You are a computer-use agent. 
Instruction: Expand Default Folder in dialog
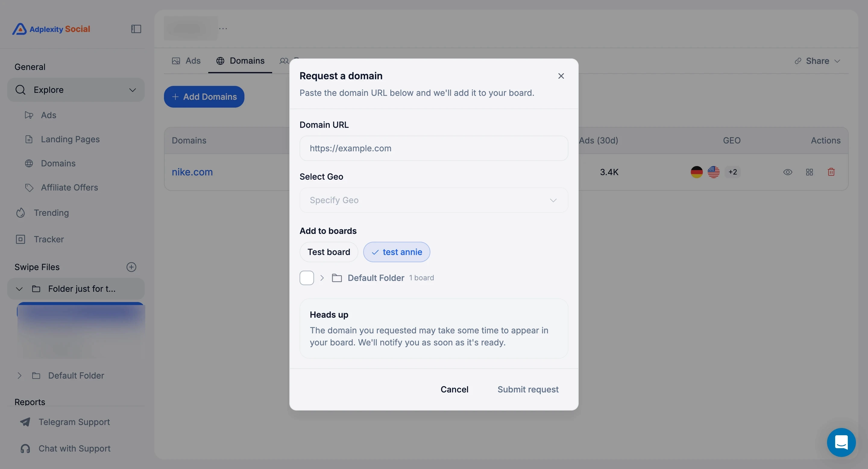(x=322, y=278)
